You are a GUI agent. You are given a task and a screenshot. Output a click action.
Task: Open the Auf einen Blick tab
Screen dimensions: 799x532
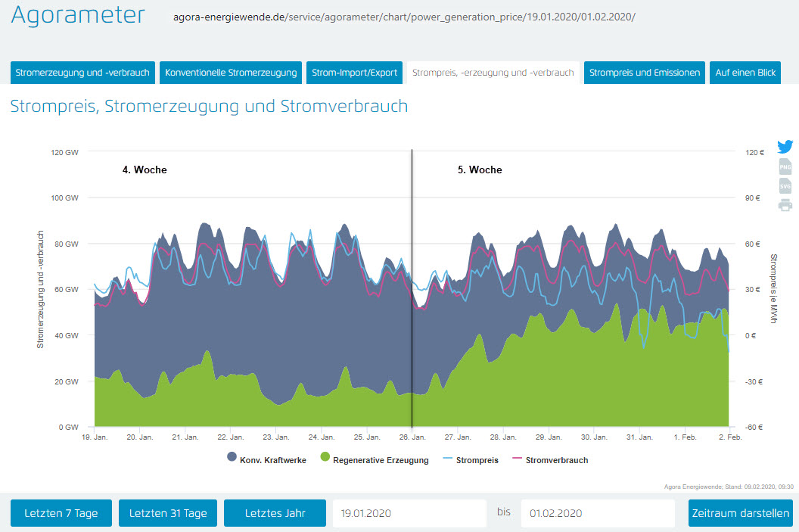(x=745, y=73)
